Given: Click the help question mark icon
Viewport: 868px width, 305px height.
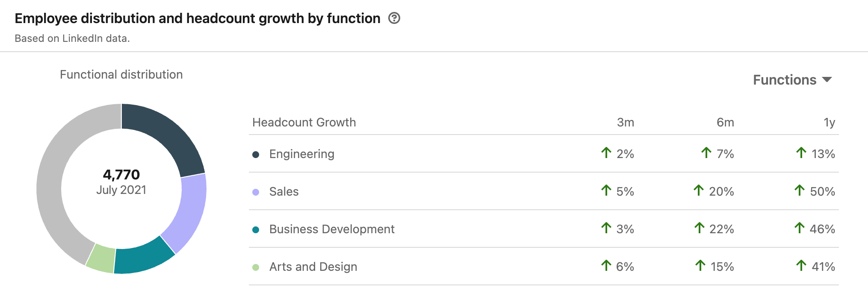Looking at the screenshot, I should point(394,18).
